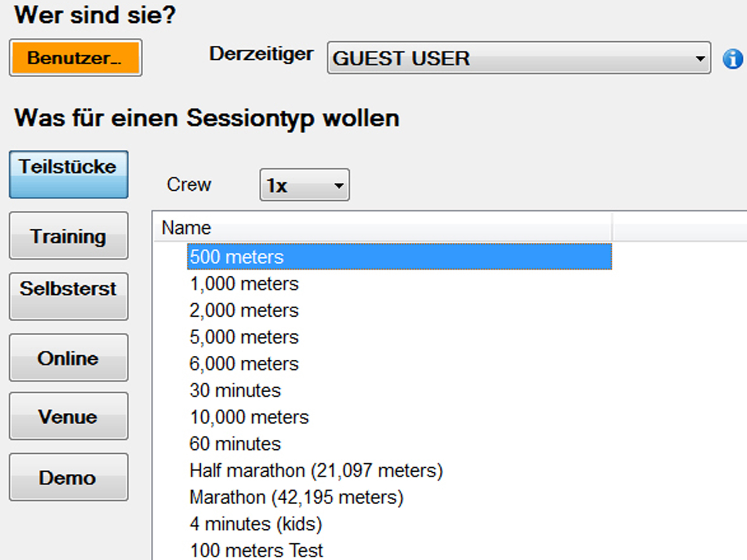Start the Demo session type
The height and width of the screenshot is (560, 747).
69,478
